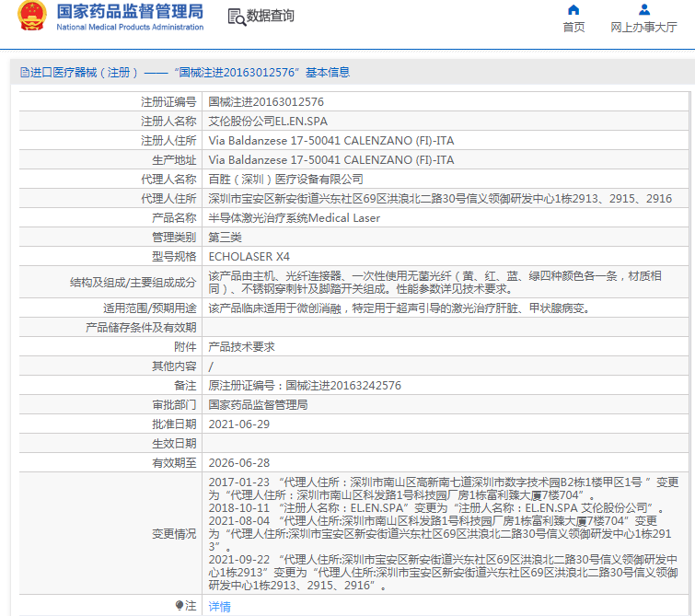Image resolution: width=695 pixels, height=616 pixels.
Task: Select product name 半导体激光治疗系统Medical Laser
Action: tap(295, 217)
